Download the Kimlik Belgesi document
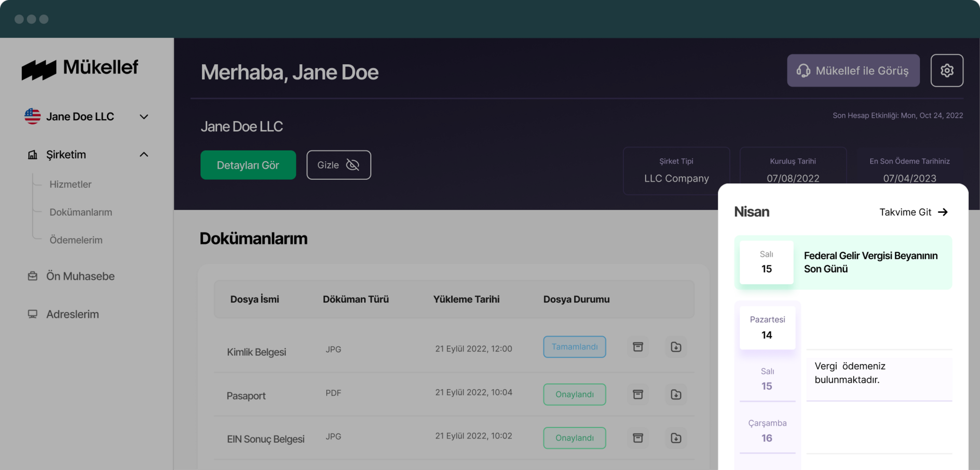Viewport: 980px width, 470px height. coord(676,347)
